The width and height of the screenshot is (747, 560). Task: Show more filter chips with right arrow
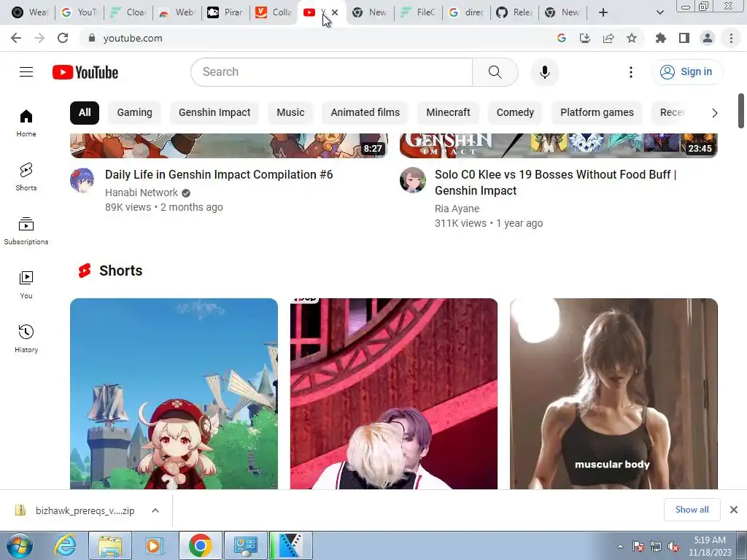click(714, 113)
